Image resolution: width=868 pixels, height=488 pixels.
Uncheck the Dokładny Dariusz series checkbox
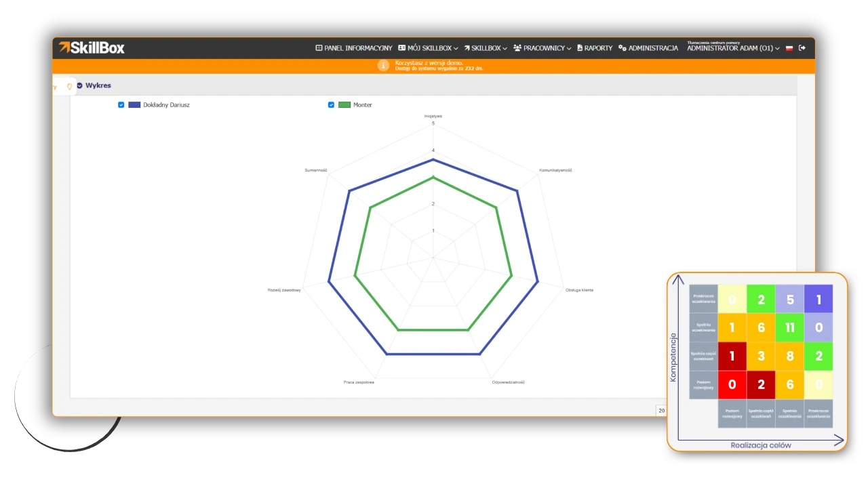[121, 105]
